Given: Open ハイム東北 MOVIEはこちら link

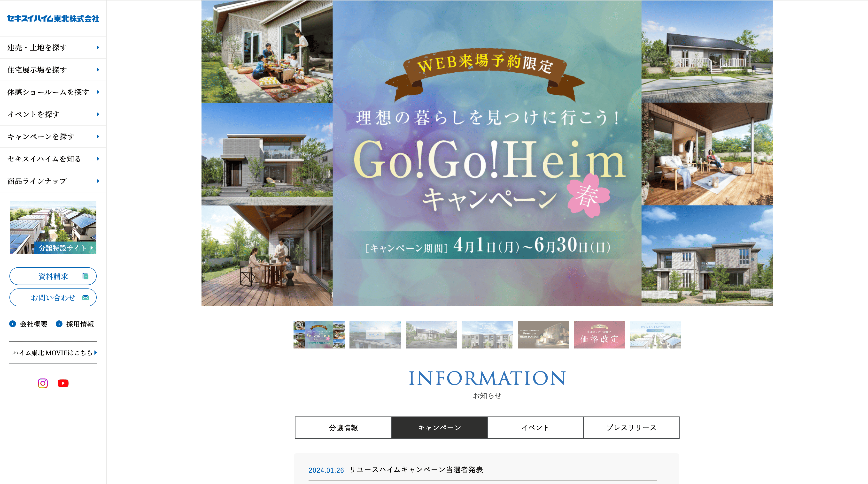Looking at the screenshot, I should [53, 353].
